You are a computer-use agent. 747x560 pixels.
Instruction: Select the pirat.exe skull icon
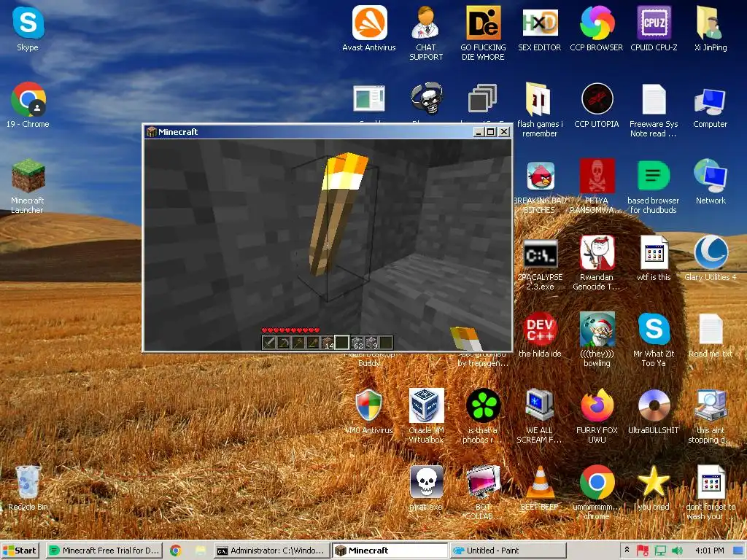tap(426, 482)
